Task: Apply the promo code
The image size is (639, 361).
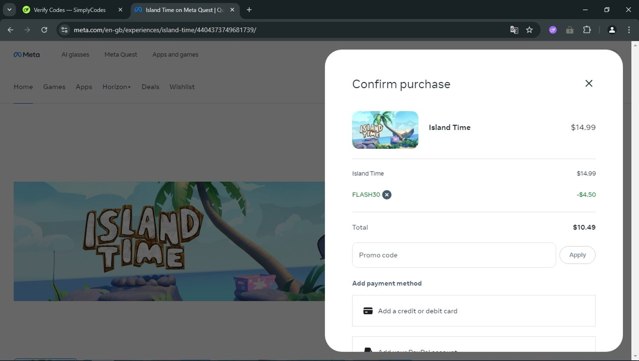Action: click(x=577, y=255)
